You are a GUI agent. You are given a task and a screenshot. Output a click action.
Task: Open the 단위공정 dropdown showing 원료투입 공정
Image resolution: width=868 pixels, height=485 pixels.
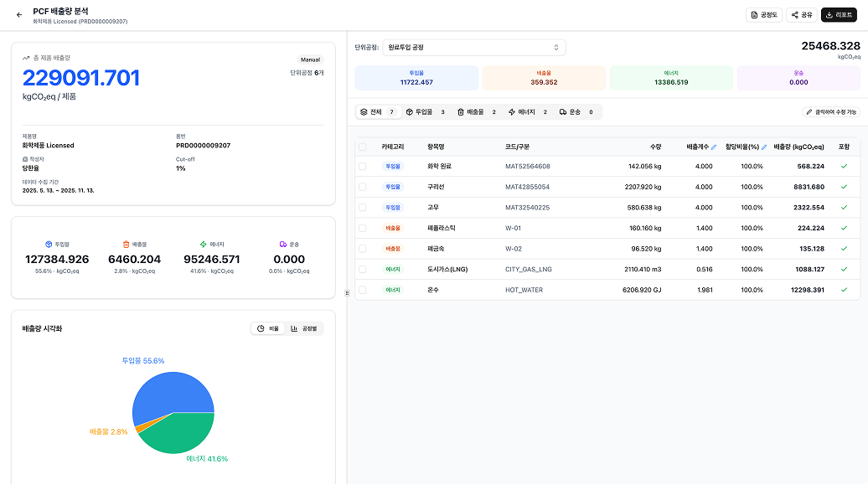(x=473, y=47)
